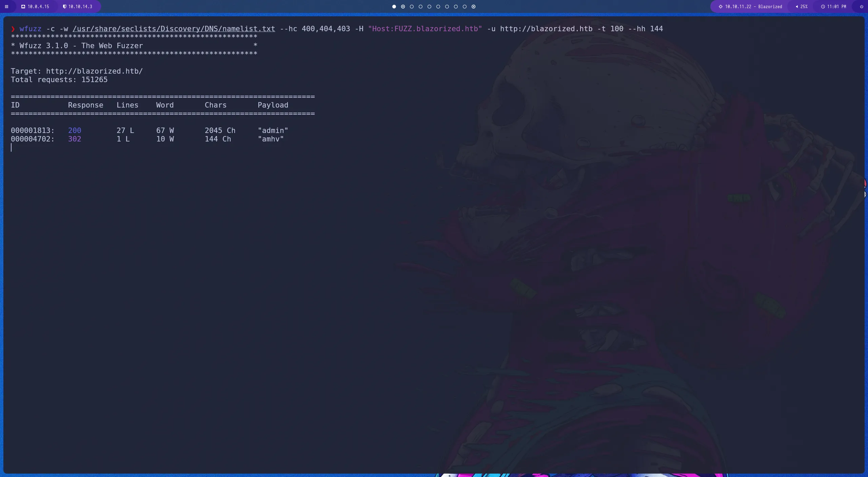Click the rightmost workspace indicator dot
The image size is (868, 477).
[x=473, y=7]
